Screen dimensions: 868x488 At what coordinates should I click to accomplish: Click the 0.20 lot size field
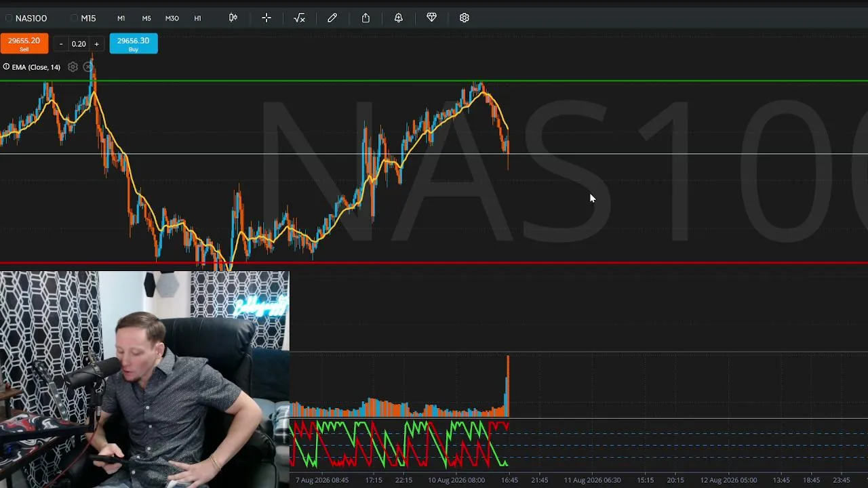79,44
